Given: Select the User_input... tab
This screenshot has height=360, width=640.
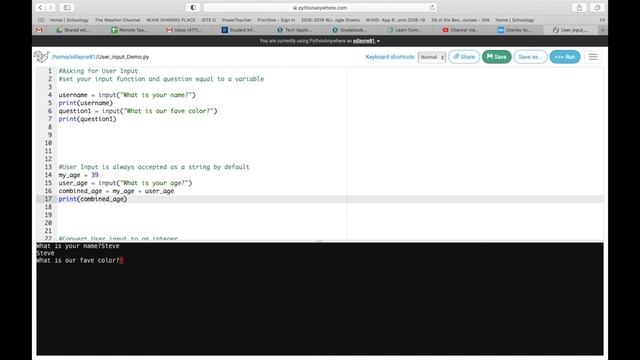Looking at the screenshot, I should 571,30.
